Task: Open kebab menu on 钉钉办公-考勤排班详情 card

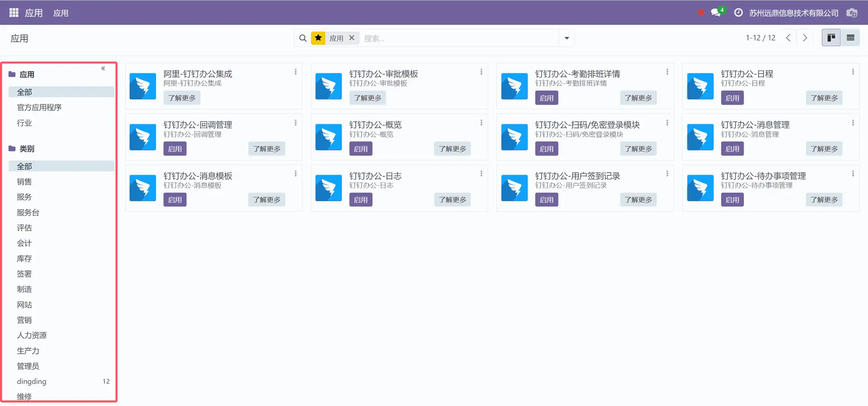Action: pos(667,72)
